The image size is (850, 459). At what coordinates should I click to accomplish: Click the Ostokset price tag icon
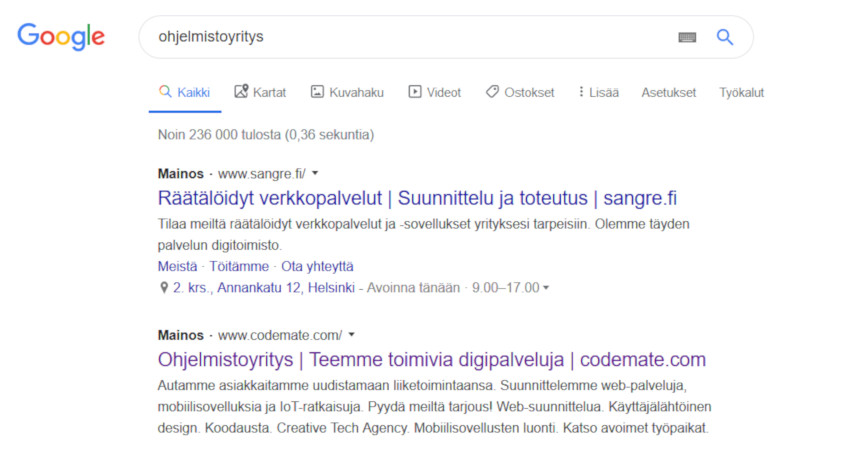point(492,92)
